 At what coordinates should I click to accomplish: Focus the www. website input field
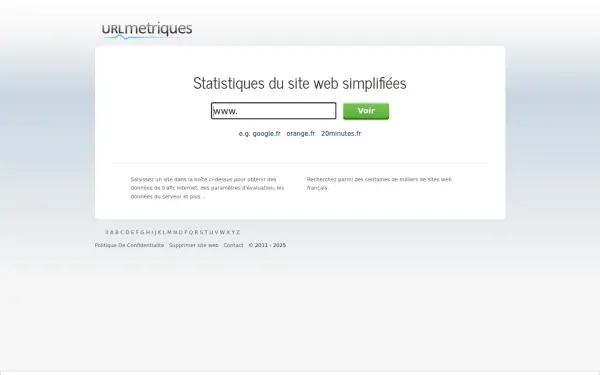click(273, 111)
